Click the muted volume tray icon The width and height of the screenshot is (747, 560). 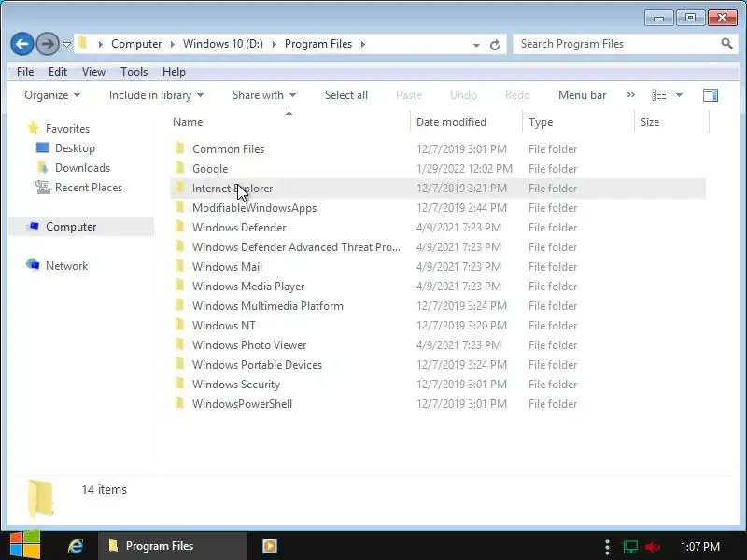coord(653,546)
